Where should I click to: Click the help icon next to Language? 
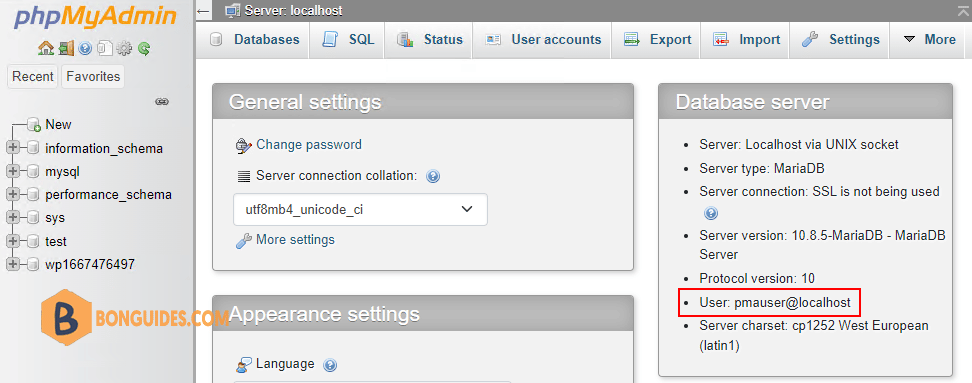[330, 364]
